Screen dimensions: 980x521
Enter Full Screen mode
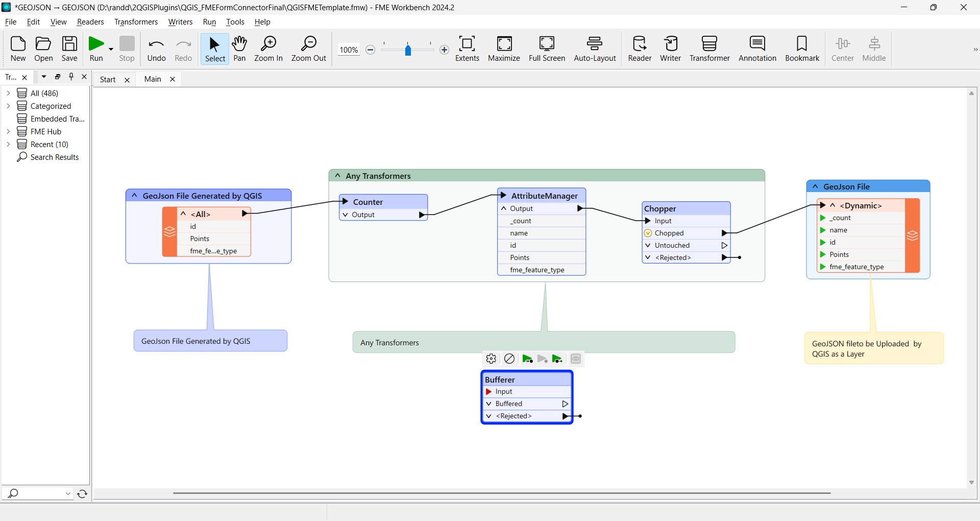[547, 49]
